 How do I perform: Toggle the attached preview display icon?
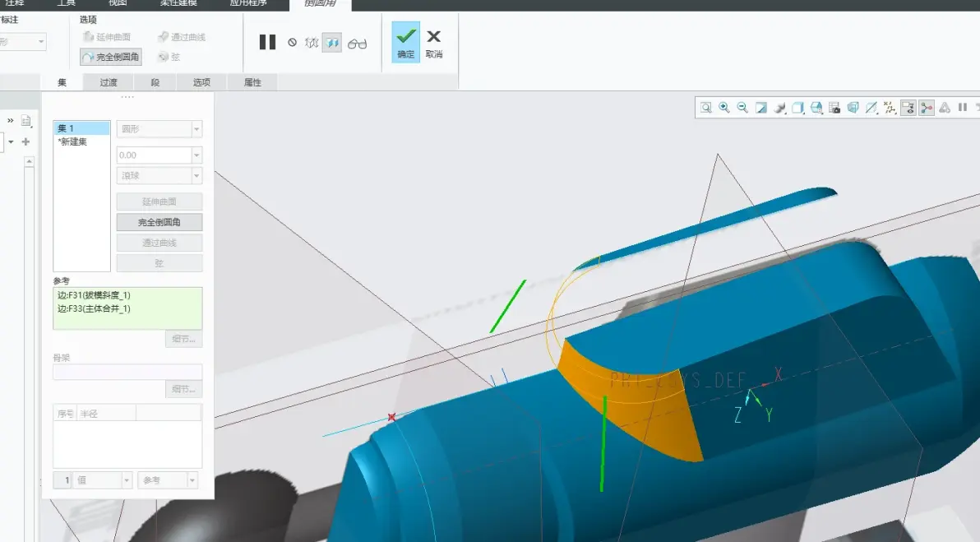coord(332,43)
